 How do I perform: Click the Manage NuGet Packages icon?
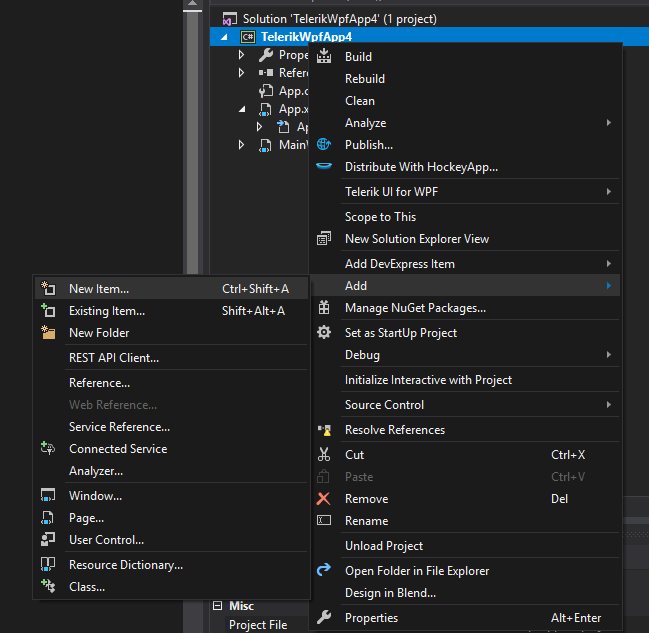324,308
